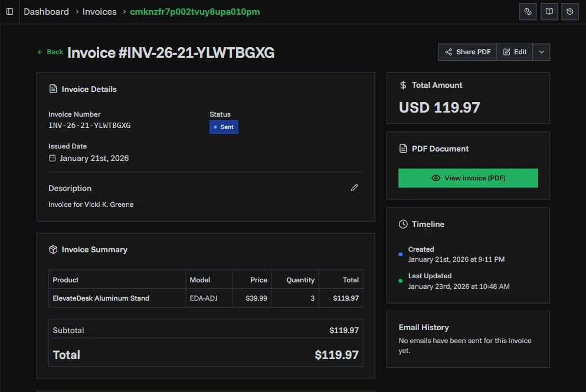The image size is (586, 392).
Task: Open the credits/coins icon in the top bar
Action: click(528, 11)
